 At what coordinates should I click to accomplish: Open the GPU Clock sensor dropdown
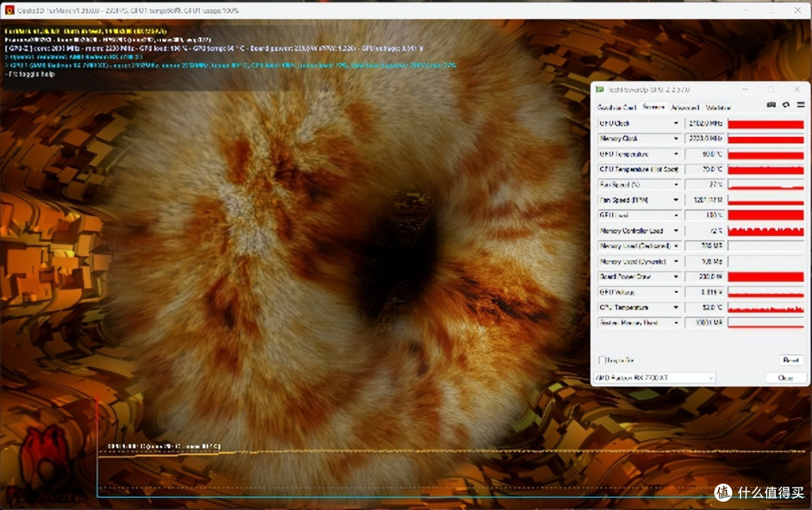(676, 123)
